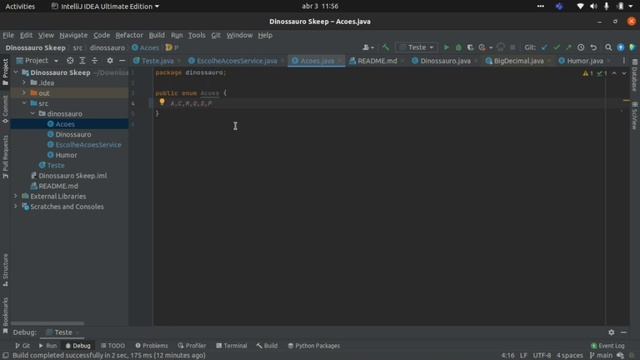Screen dimensions: 640x360
Task: Collapse the dinossauro package
Action: coord(33,113)
